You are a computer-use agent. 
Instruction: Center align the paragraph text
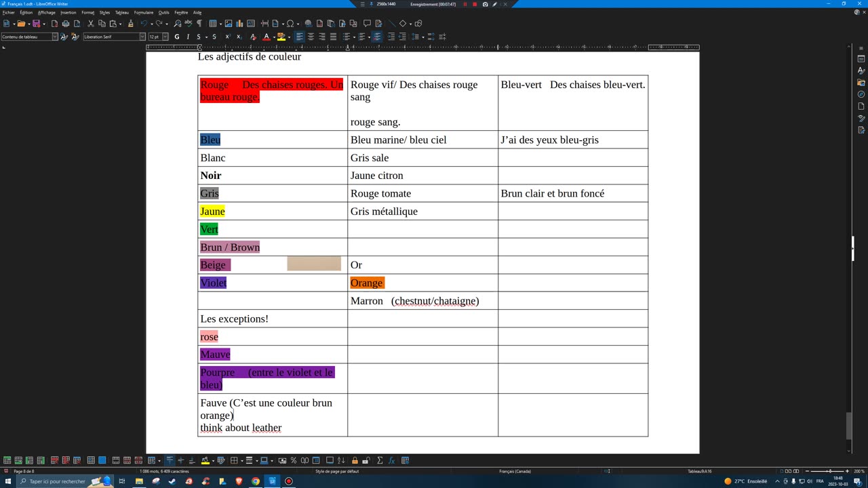click(x=311, y=37)
